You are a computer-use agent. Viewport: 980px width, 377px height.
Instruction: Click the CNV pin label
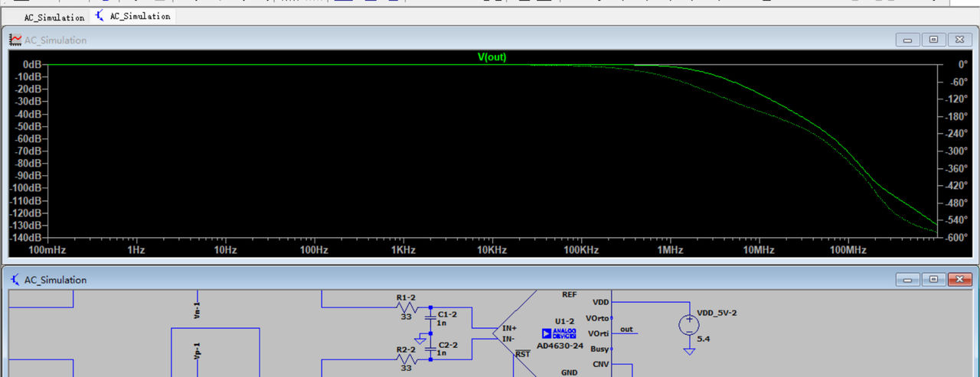click(x=601, y=364)
